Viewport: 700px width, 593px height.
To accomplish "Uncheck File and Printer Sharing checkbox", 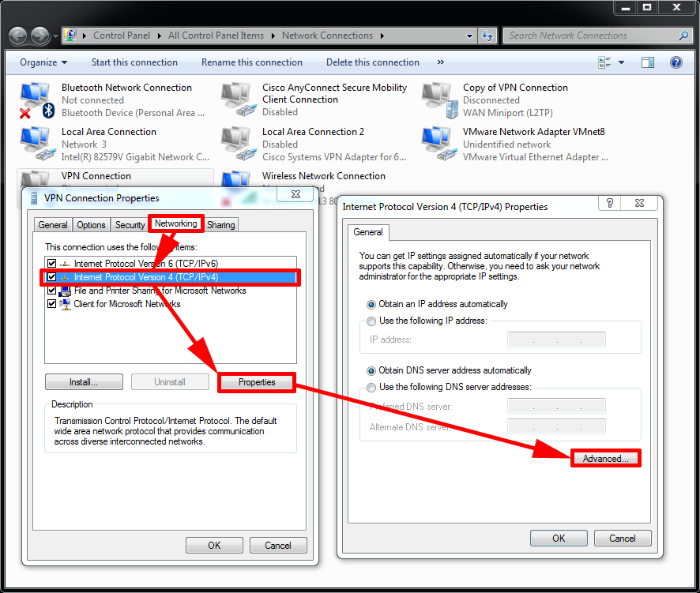I will coord(52,291).
